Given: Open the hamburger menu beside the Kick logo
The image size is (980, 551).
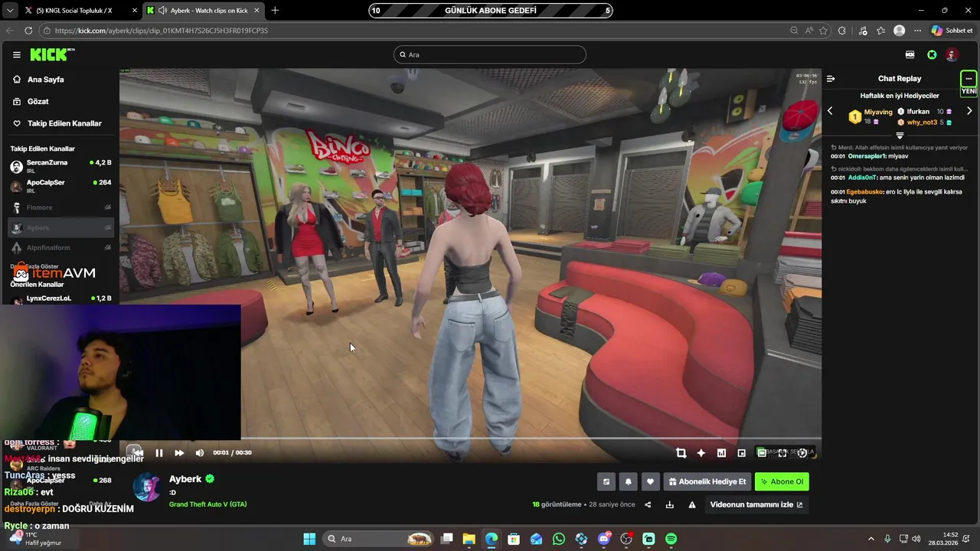Looking at the screenshot, I should click(16, 54).
